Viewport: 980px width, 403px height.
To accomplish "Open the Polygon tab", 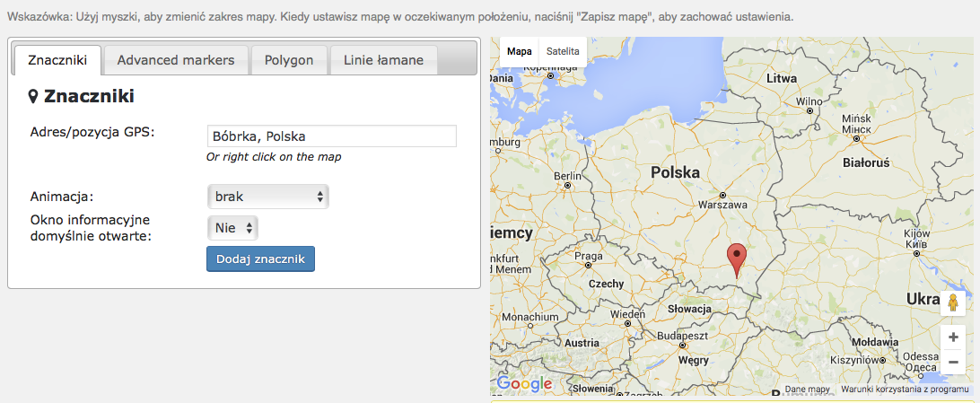I will (x=289, y=61).
